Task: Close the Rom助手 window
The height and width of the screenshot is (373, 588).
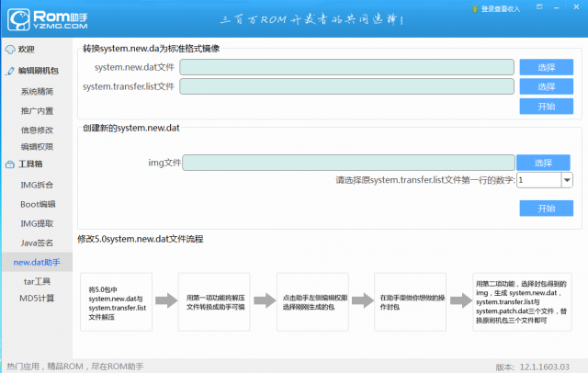Action: click(x=576, y=6)
